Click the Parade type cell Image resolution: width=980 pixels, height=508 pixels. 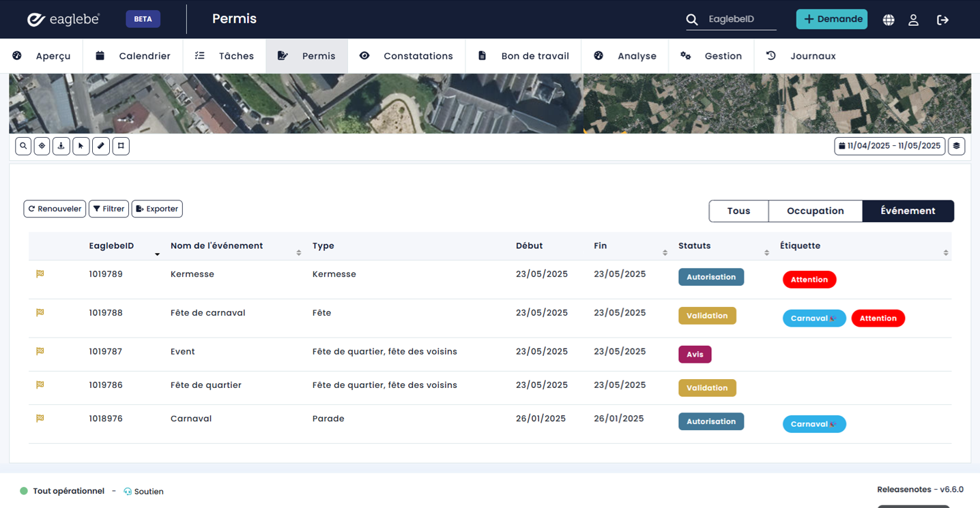tap(328, 419)
